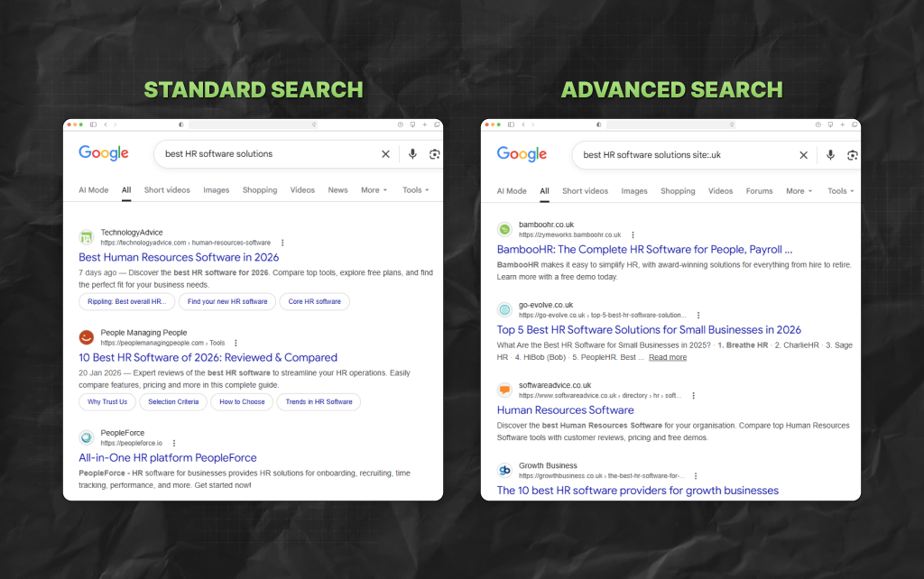This screenshot has height=579, width=924.
Task: Open All-in-One HR platform PeopleForce link
Action: pyautogui.click(x=167, y=457)
